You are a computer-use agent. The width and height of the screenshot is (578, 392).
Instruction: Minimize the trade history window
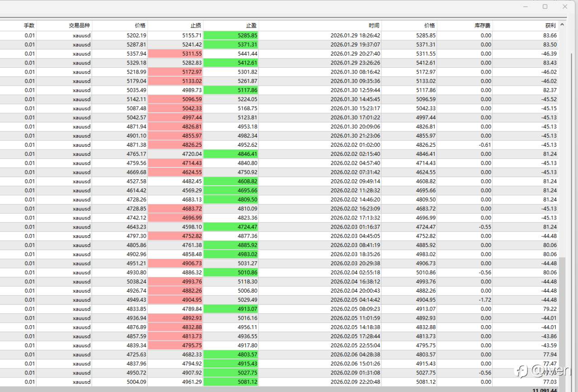tap(525, 6)
